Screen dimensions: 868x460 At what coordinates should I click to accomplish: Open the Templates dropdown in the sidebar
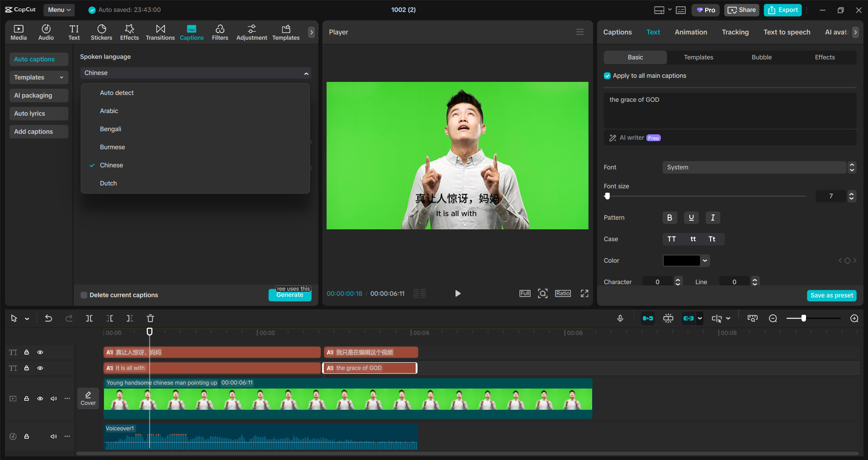[38, 77]
